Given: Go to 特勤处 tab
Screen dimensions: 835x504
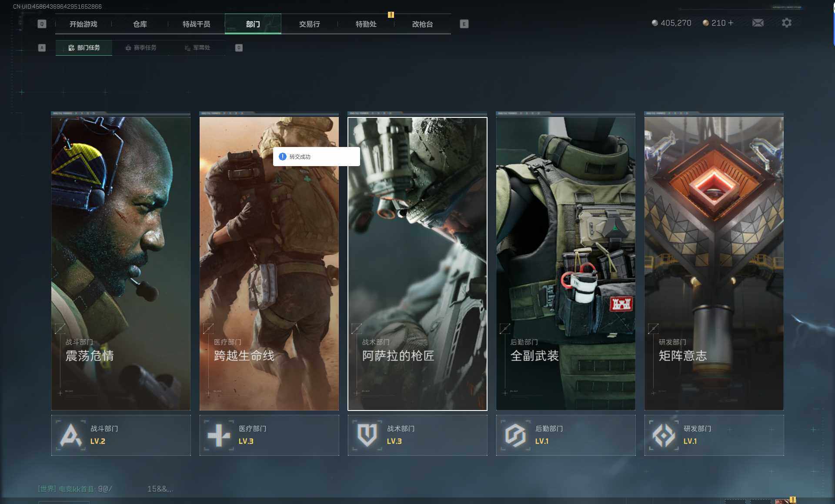Looking at the screenshot, I should 366,24.
